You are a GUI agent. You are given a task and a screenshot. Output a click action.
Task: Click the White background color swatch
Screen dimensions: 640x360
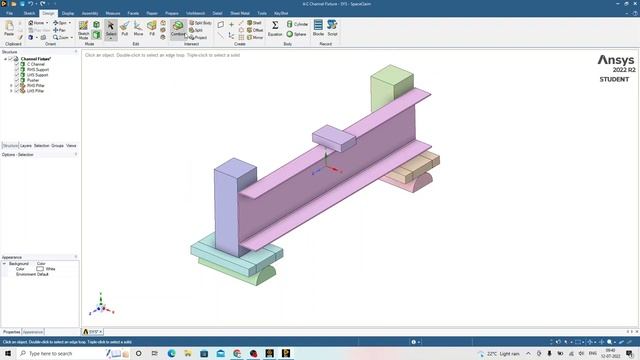[x=40, y=269]
